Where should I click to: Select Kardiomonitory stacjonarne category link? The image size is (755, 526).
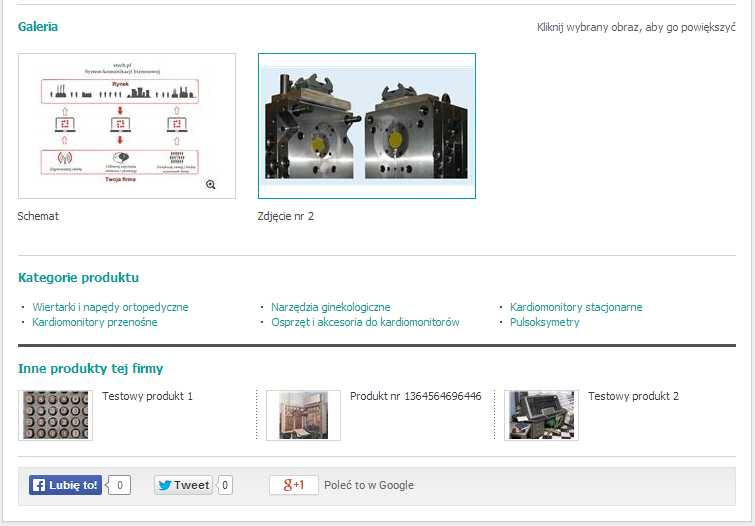576,307
